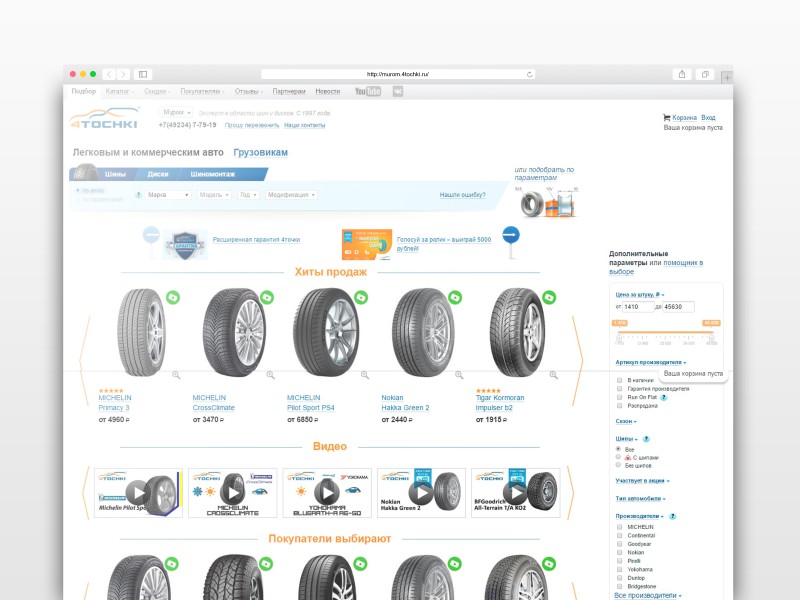Select С шипами radio button
Viewport: 800px width, 600px height.
tap(618, 457)
